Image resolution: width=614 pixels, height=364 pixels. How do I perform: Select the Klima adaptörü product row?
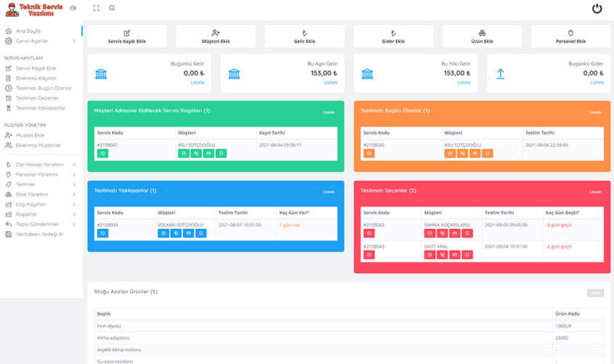(x=349, y=338)
